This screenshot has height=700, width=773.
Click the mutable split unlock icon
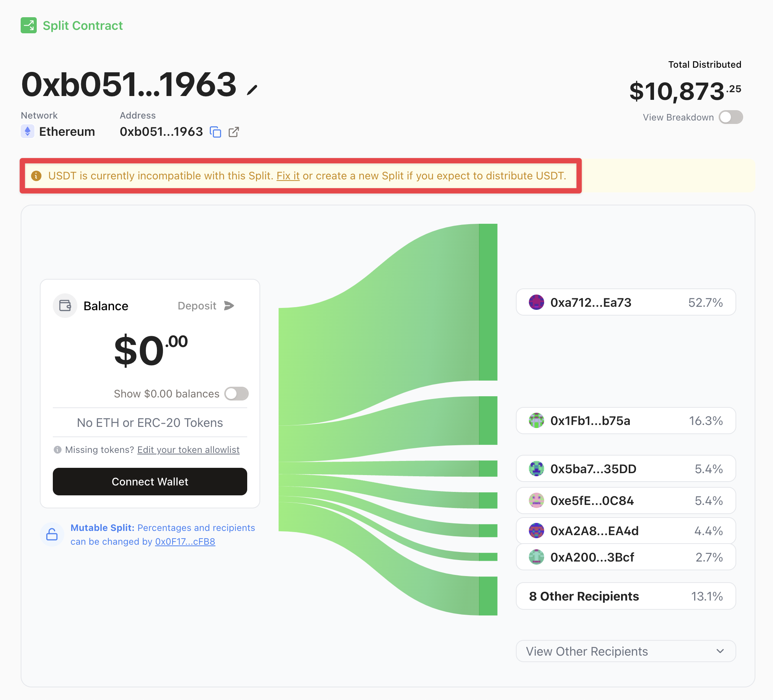click(52, 534)
